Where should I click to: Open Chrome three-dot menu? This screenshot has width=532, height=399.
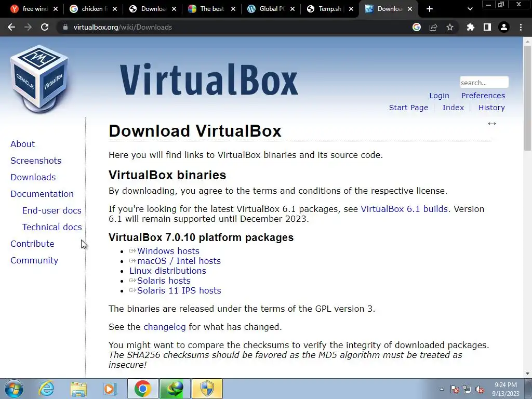[x=521, y=27]
